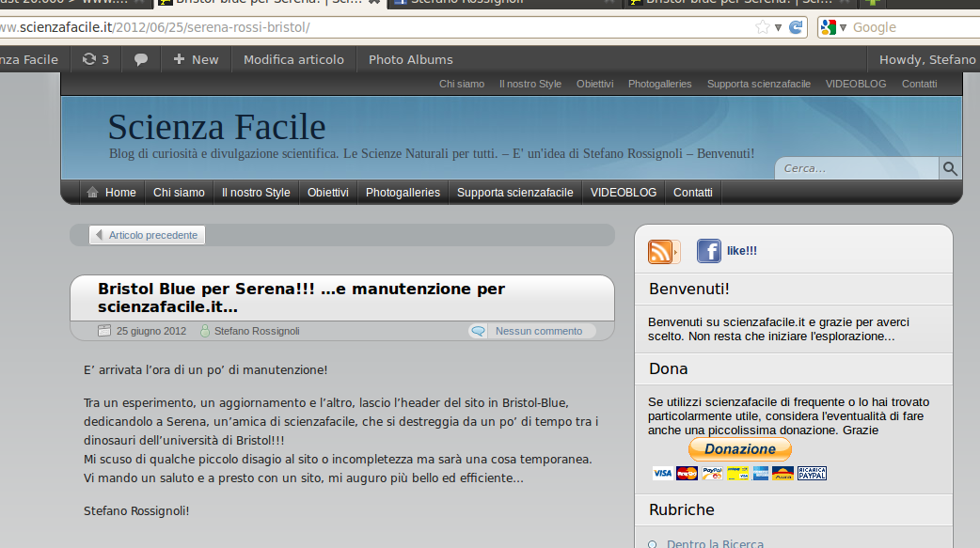The image size is (980, 548).
Task: Click the VIDEOBLOG top header link
Action: point(856,84)
